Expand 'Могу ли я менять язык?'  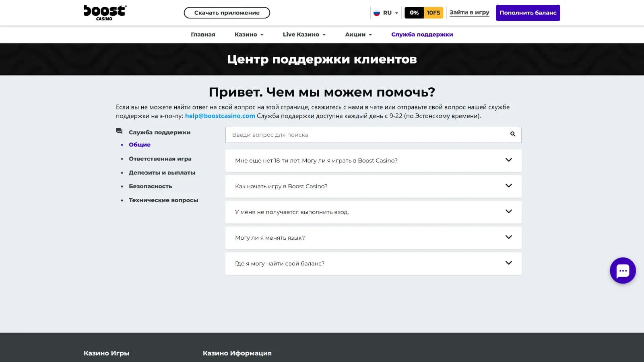(x=373, y=238)
